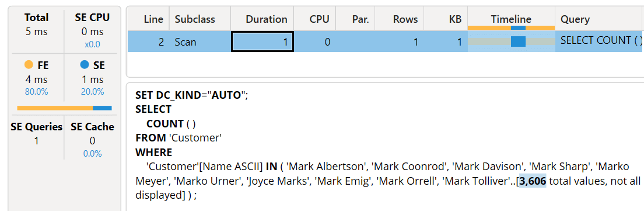
Task: Click the Rows column header
Action: [400, 19]
